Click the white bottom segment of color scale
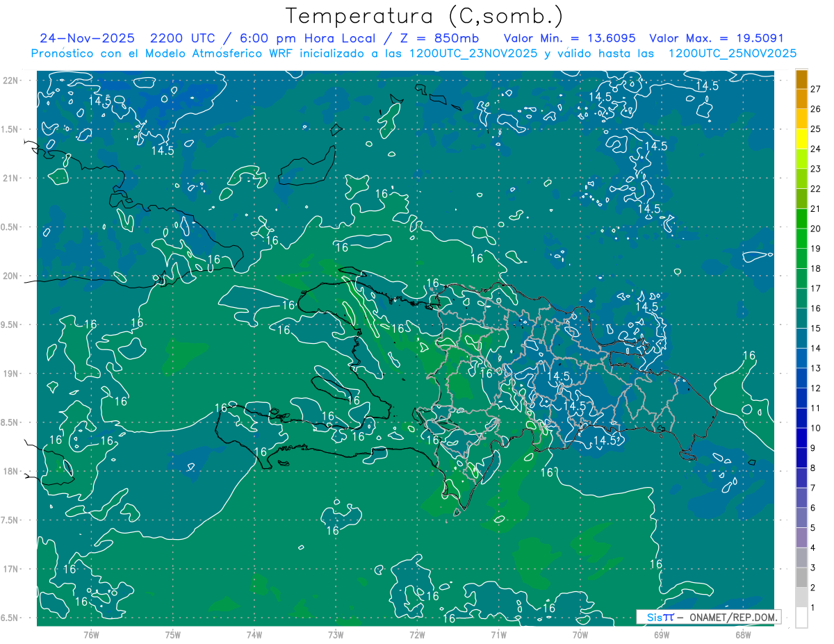The image size is (834, 644). click(801, 617)
